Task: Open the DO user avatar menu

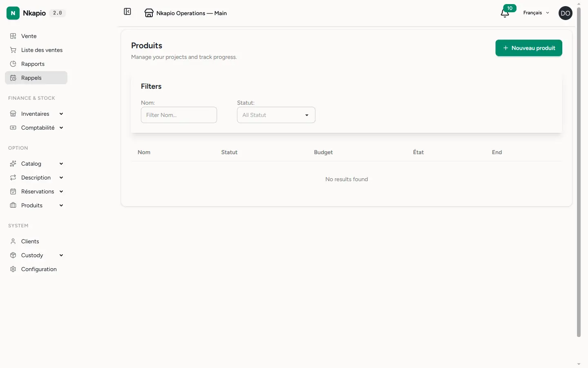Action: pos(565,13)
